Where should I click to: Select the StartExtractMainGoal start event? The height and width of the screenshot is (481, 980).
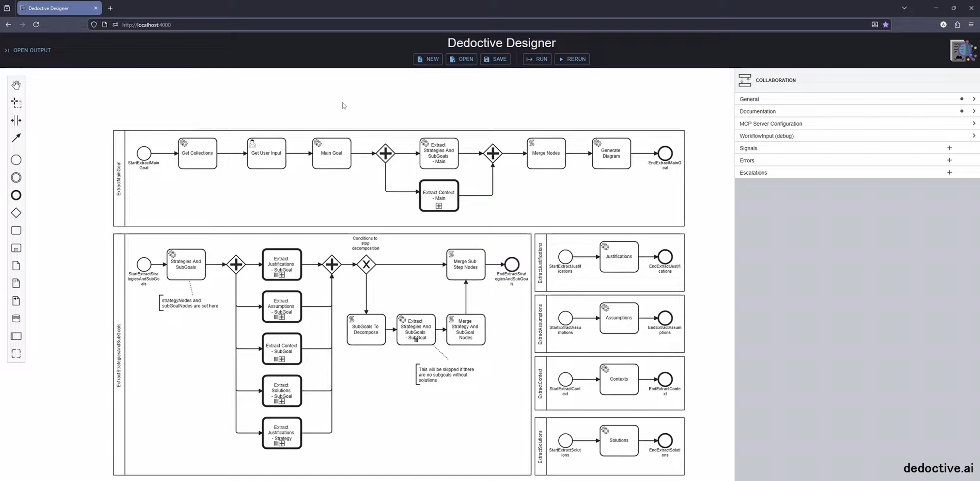[144, 153]
